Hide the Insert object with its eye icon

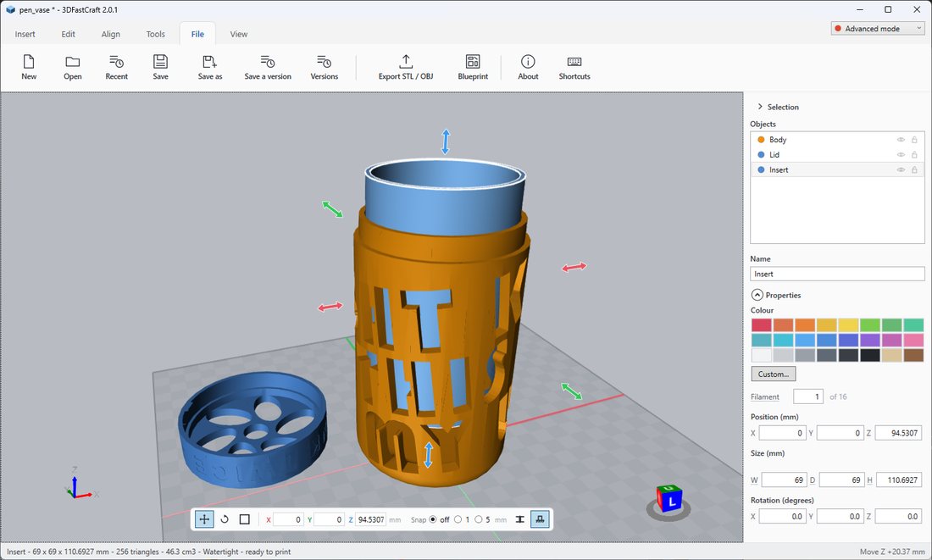pos(901,170)
